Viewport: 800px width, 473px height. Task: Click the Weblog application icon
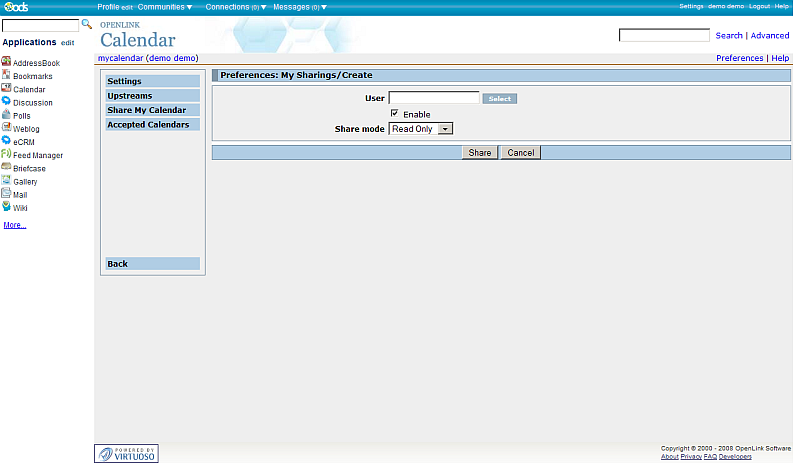[x=6, y=128]
